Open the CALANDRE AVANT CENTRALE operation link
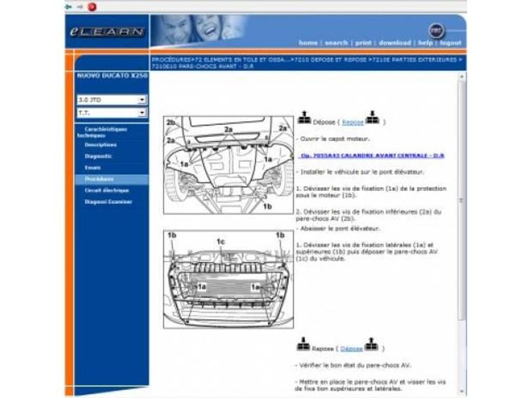The width and height of the screenshot is (532, 398). coord(372,155)
